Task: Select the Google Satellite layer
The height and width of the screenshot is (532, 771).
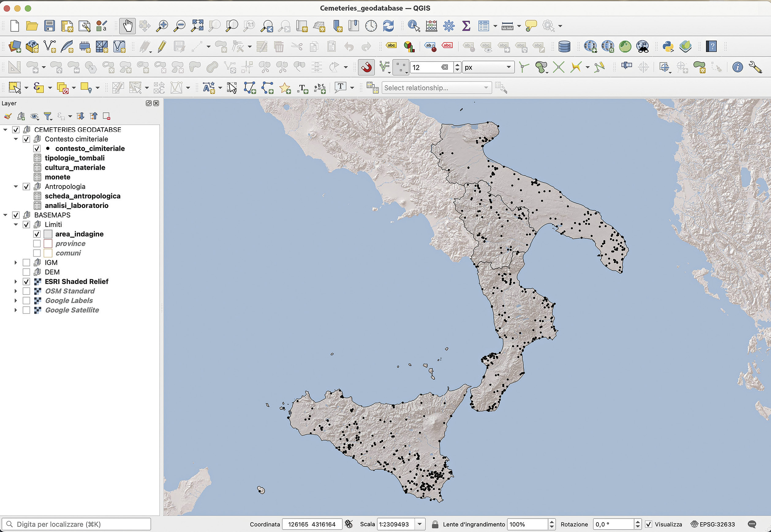Action: tap(72, 310)
